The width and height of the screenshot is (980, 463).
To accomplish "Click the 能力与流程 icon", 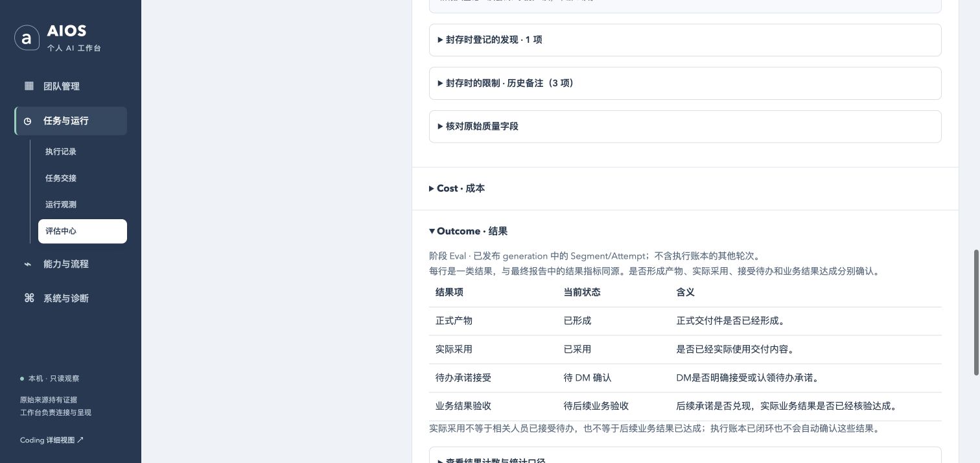I will tap(28, 264).
